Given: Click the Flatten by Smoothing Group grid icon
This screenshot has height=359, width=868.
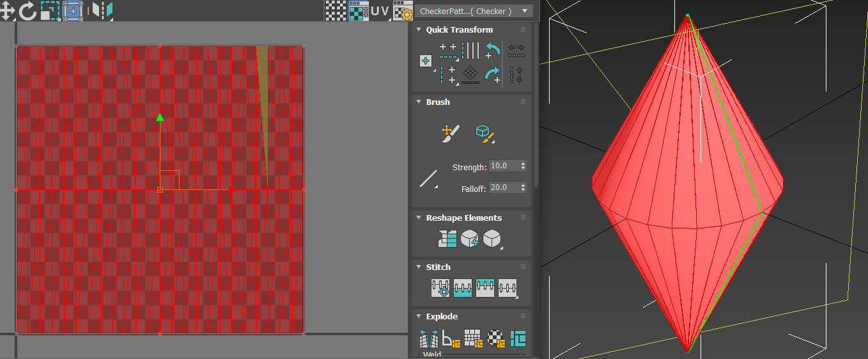Looking at the screenshot, I should click(x=473, y=339).
